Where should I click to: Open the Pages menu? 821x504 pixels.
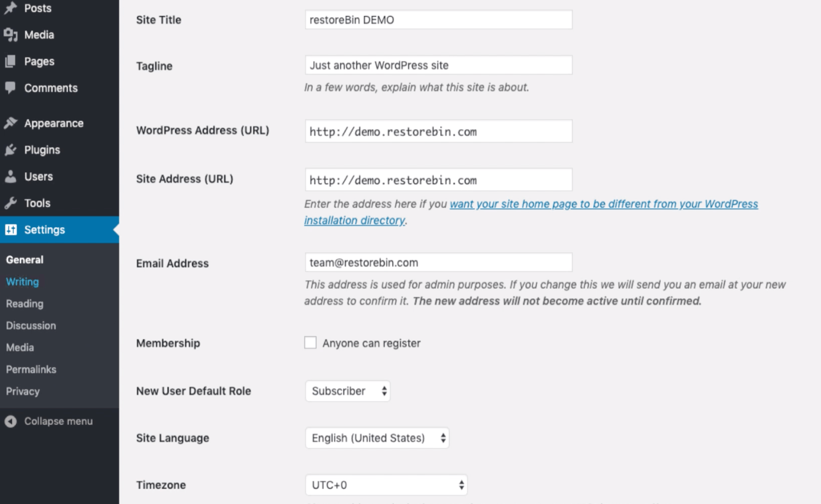60,61
